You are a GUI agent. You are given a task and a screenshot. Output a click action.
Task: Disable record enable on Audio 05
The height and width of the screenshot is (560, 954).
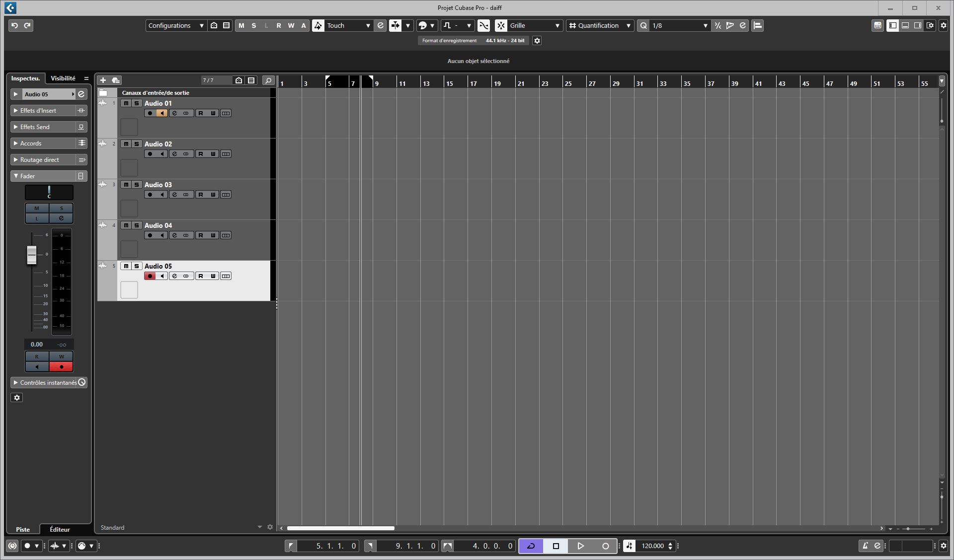(x=150, y=276)
